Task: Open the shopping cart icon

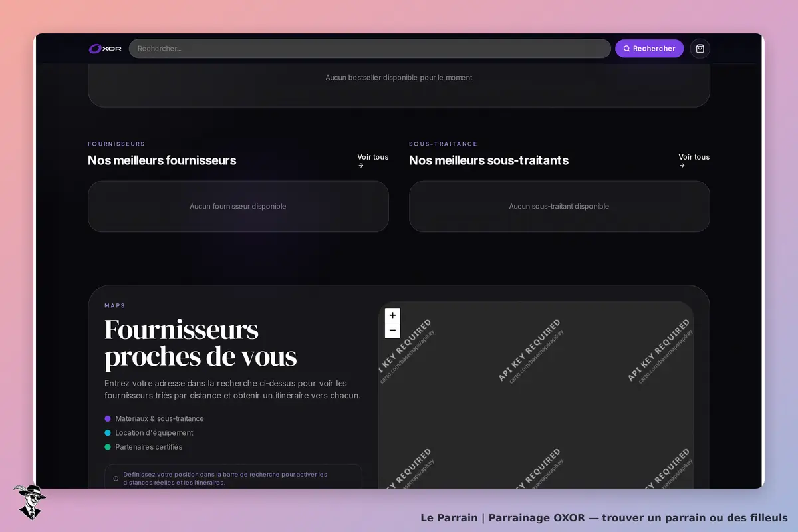Action: pyautogui.click(x=700, y=49)
